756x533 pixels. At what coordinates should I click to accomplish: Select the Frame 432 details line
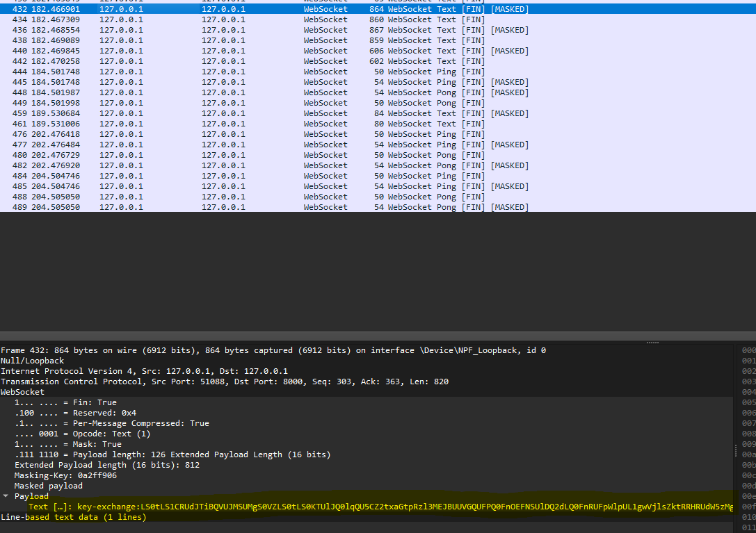273,350
